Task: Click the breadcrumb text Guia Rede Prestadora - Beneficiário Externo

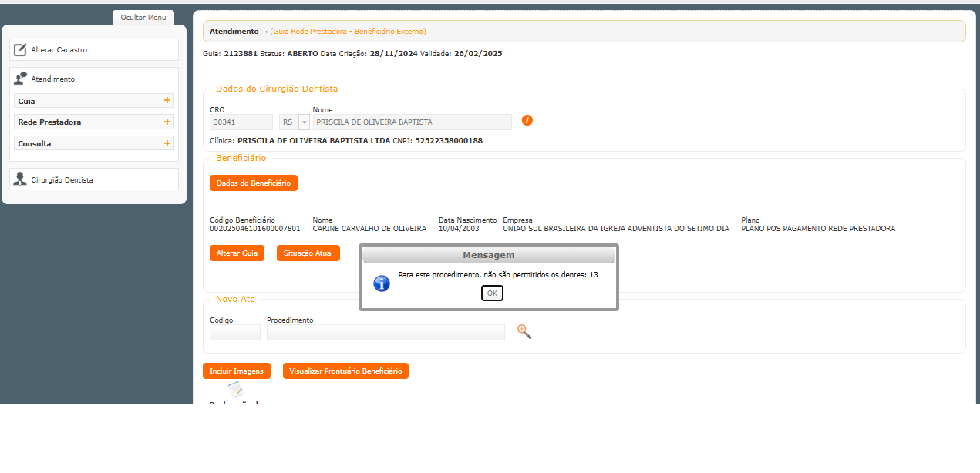Action: click(x=348, y=32)
